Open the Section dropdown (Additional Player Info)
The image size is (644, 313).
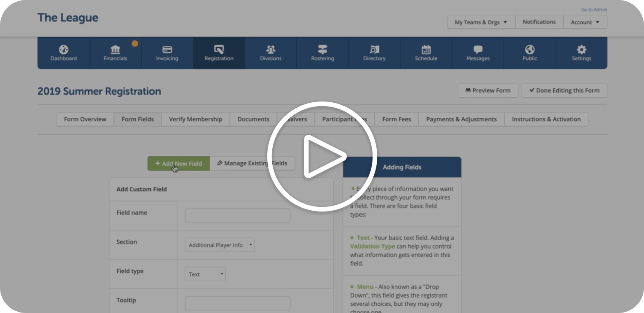pos(220,245)
